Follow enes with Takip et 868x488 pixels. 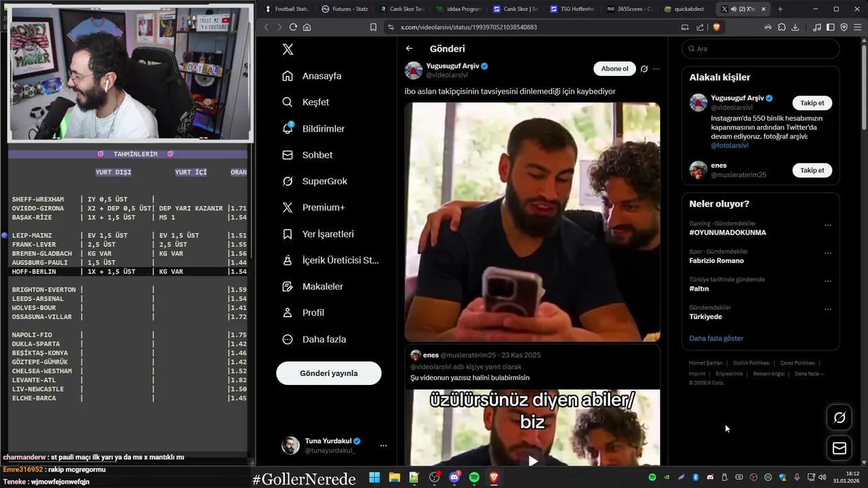[812, 170]
